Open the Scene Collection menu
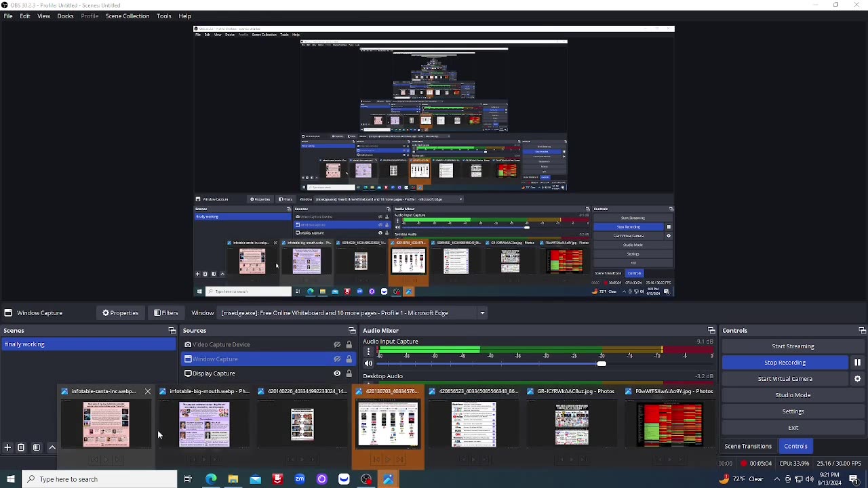The image size is (868, 488). coord(127,16)
